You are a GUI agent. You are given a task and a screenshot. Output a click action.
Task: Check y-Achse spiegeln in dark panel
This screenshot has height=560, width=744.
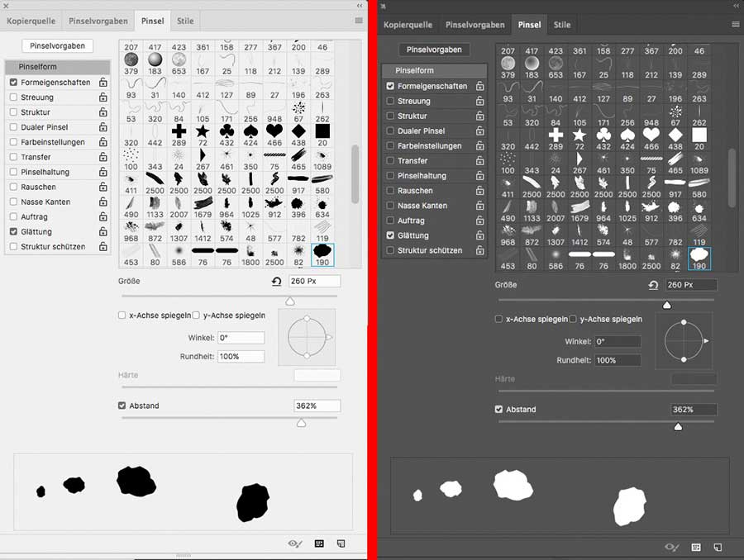point(573,319)
